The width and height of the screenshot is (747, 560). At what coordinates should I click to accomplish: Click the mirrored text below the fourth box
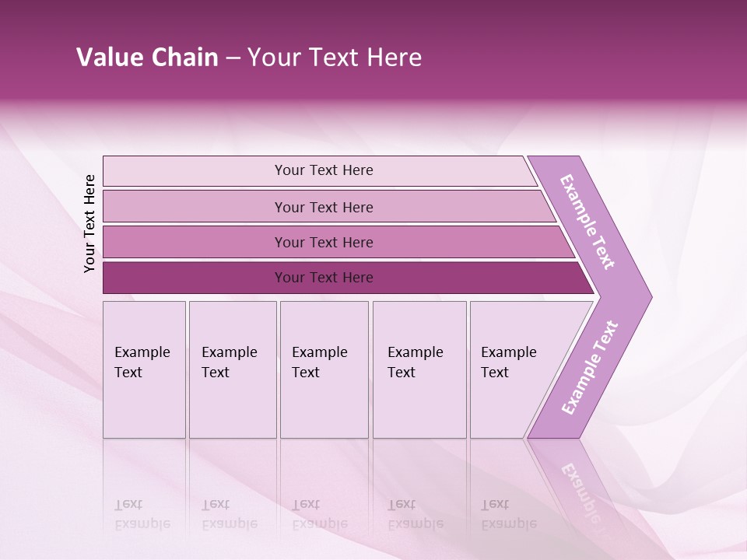coord(416,514)
